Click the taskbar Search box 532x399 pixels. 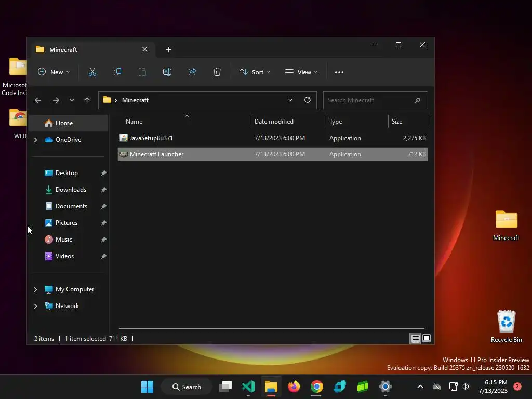pyautogui.click(x=187, y=387)
